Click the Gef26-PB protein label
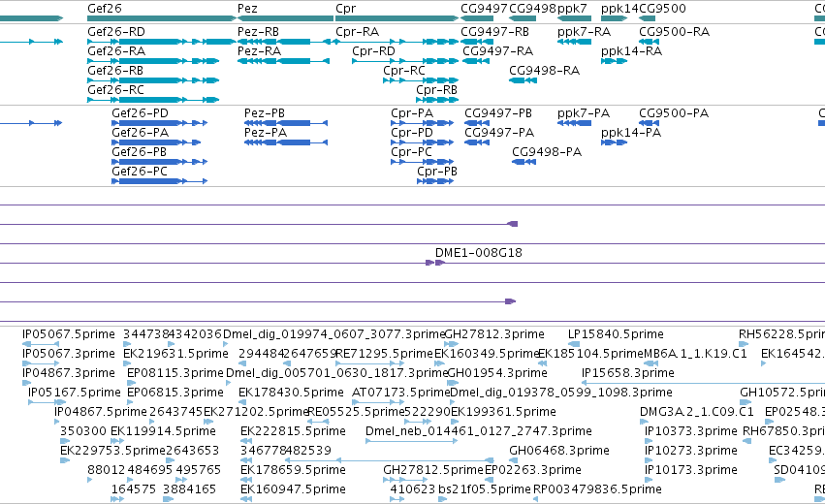The width and height of the screenshot is (825, 504). click(x=139, y=152)
